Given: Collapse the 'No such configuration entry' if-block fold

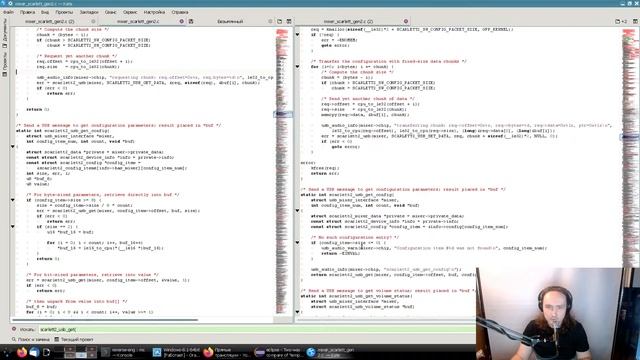Looking at the screenshot, I should 298,242.
